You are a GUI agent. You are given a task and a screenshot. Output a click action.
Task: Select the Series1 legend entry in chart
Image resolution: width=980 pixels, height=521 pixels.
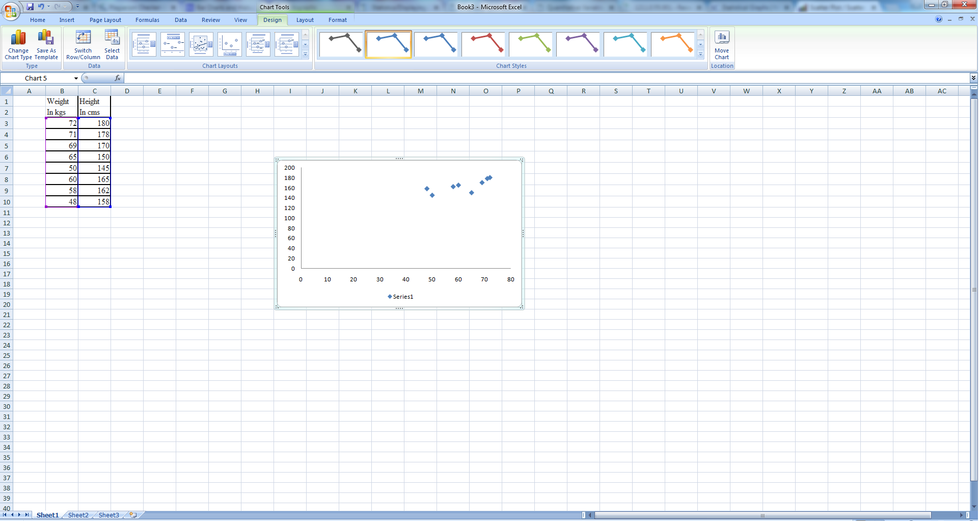401,297
